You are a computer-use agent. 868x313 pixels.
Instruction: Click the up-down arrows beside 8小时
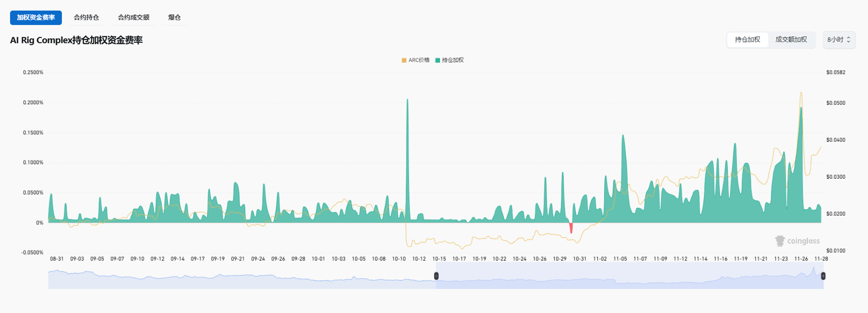[848, 39]
